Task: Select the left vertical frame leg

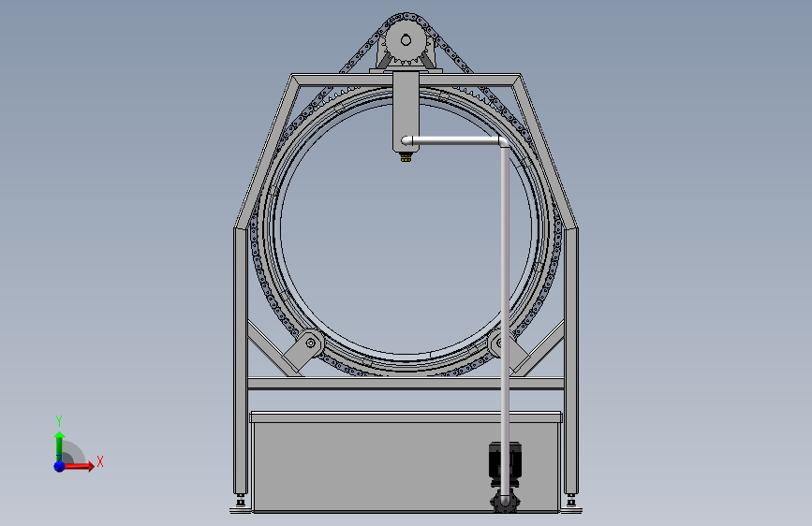Action: point(241,361)
